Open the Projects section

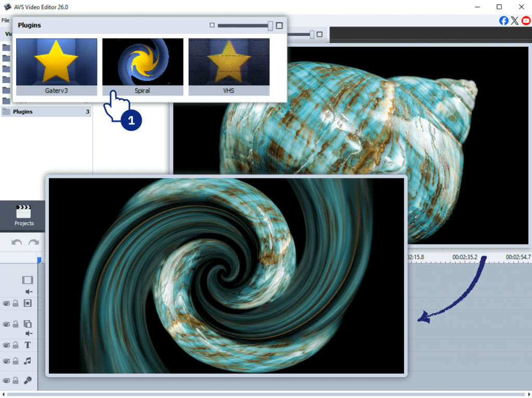pos(24,216)
